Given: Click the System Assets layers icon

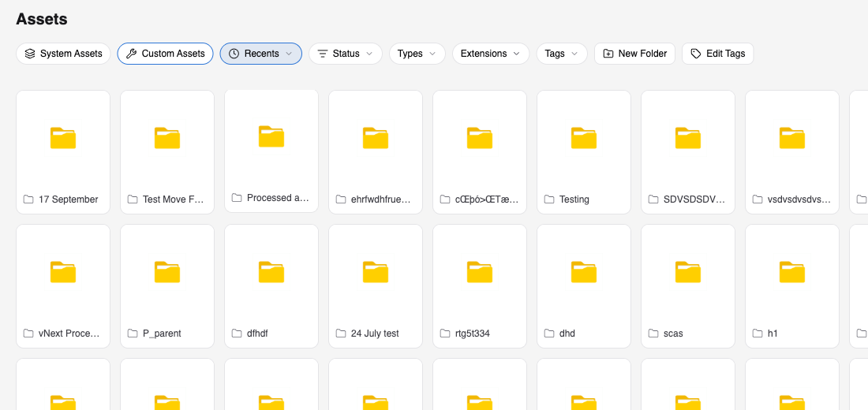Looking at the screenshot, I should coord(30,54).
